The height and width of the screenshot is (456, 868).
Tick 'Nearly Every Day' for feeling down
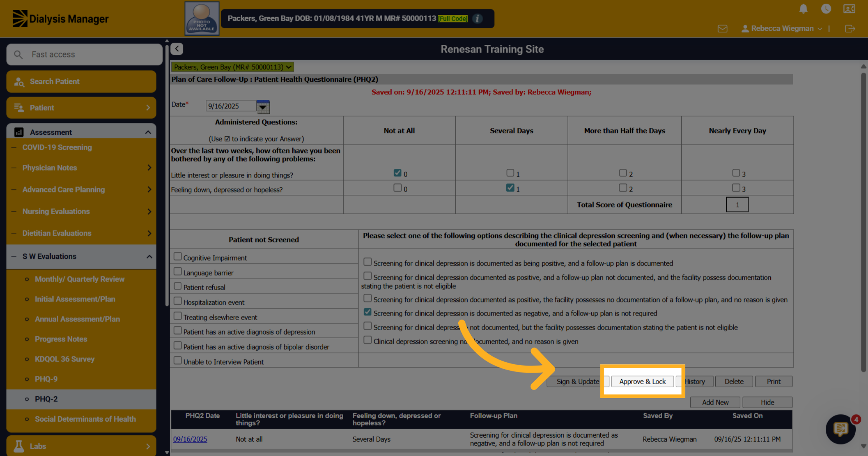point(736,188)
